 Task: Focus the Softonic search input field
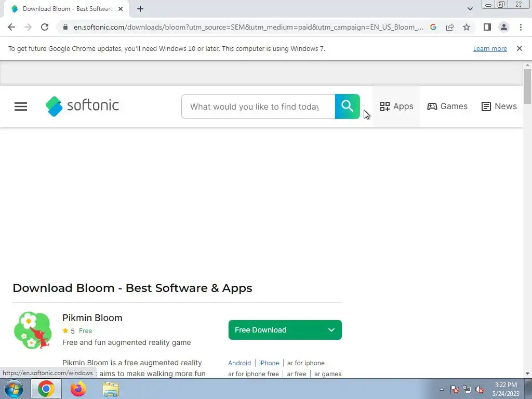258,107
